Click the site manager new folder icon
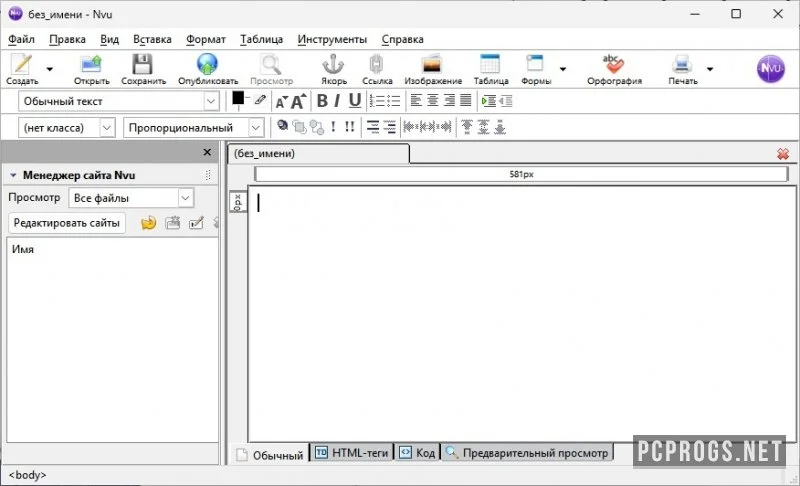800x486 pixels. coord(172,223)
